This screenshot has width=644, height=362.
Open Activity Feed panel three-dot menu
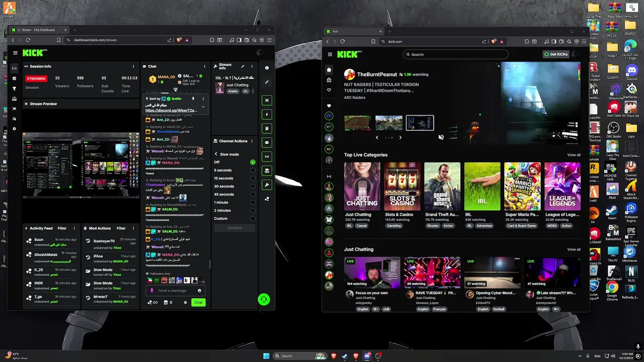coord(74,228)
